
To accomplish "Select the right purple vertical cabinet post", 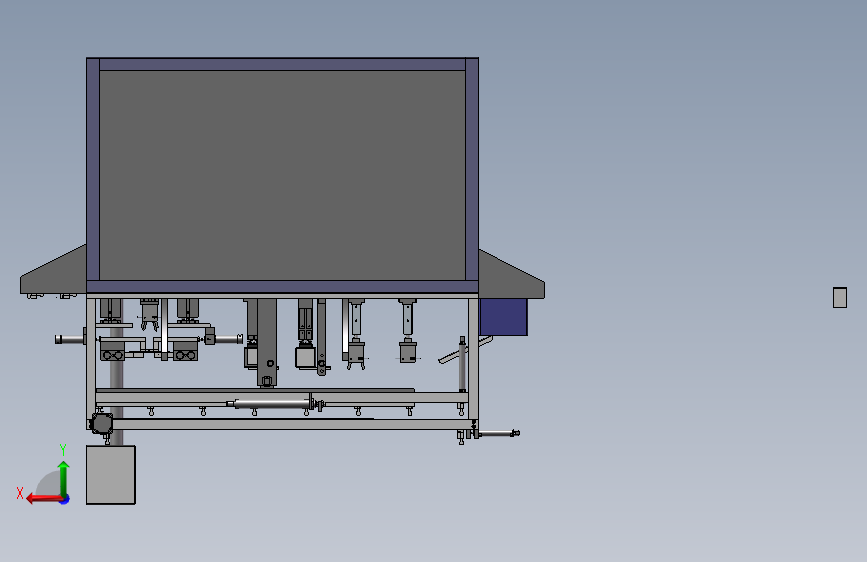I will tap(472, 169).
